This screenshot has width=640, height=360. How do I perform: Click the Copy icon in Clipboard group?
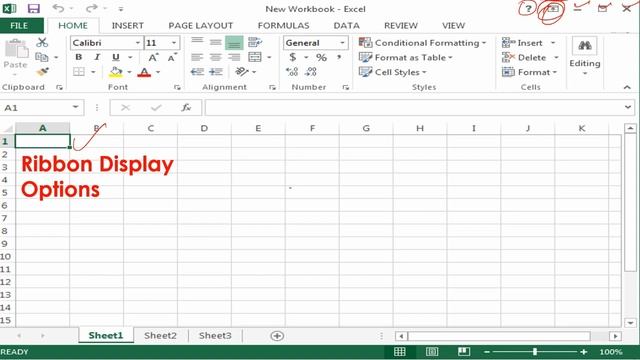tap(42, 57)
